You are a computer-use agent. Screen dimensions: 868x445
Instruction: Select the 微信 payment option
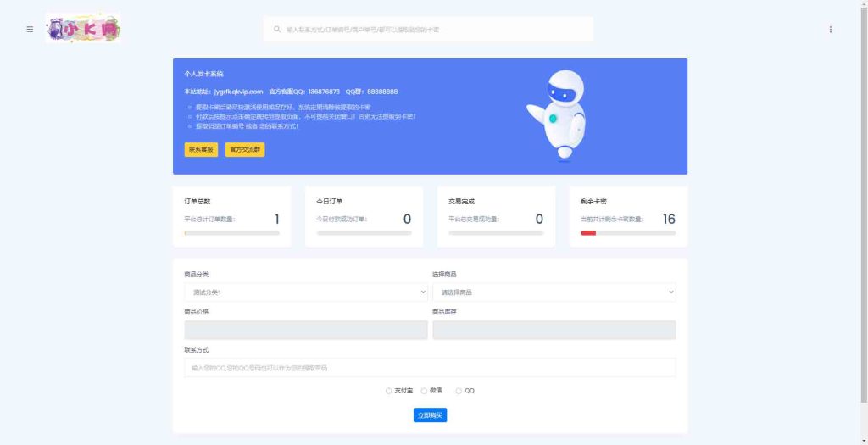click(x=424, y=391)
